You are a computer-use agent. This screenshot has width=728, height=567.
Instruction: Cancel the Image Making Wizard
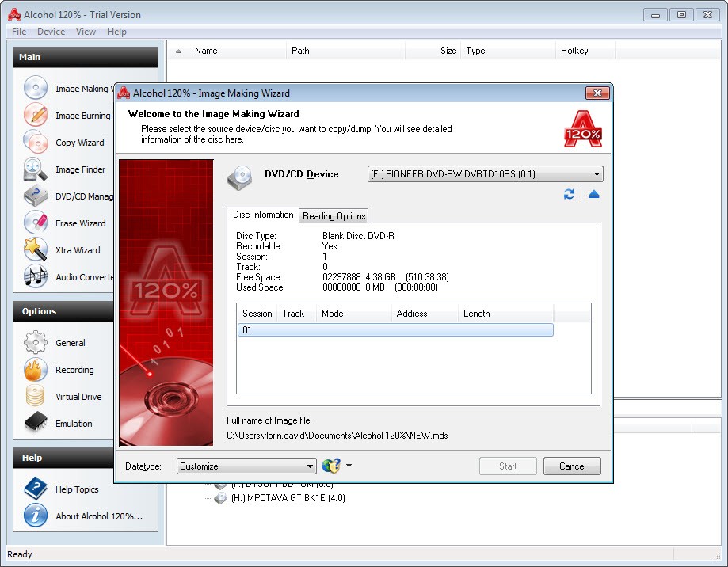(572, 466)
